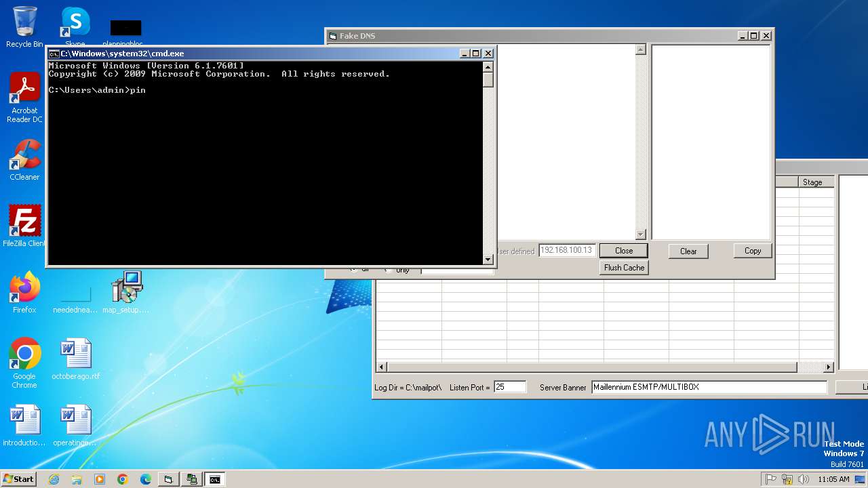Click the volume speaker tray icon
Image resolution: width=868 pixels, height=488 pixels.
804,479
